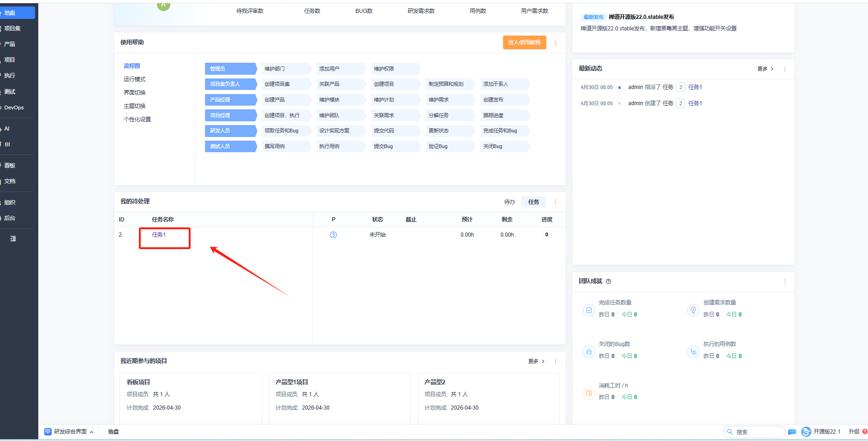Switch to 任务 tab in 我的待处理
This screenshot has height=441, width=868.
tap(534, 202)
